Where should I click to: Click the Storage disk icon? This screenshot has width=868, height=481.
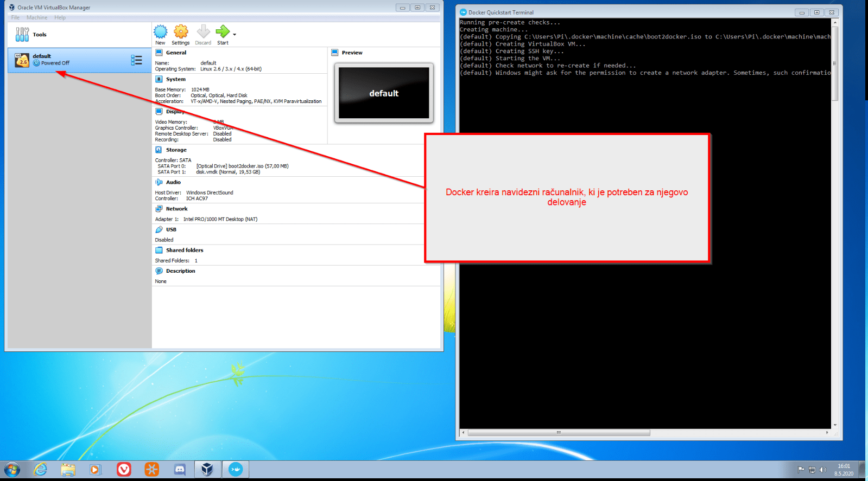click(159, 150)
